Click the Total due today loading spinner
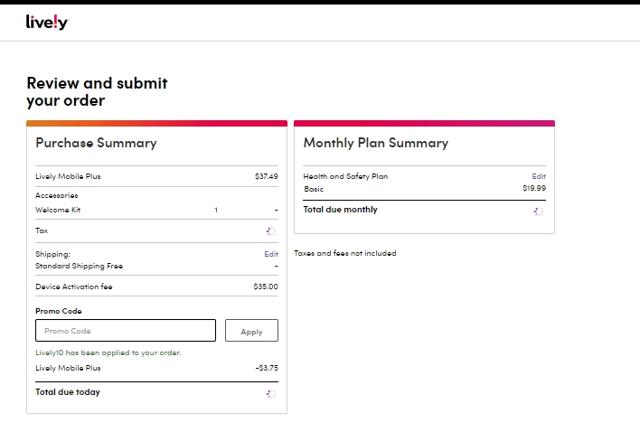 (271, 394)
